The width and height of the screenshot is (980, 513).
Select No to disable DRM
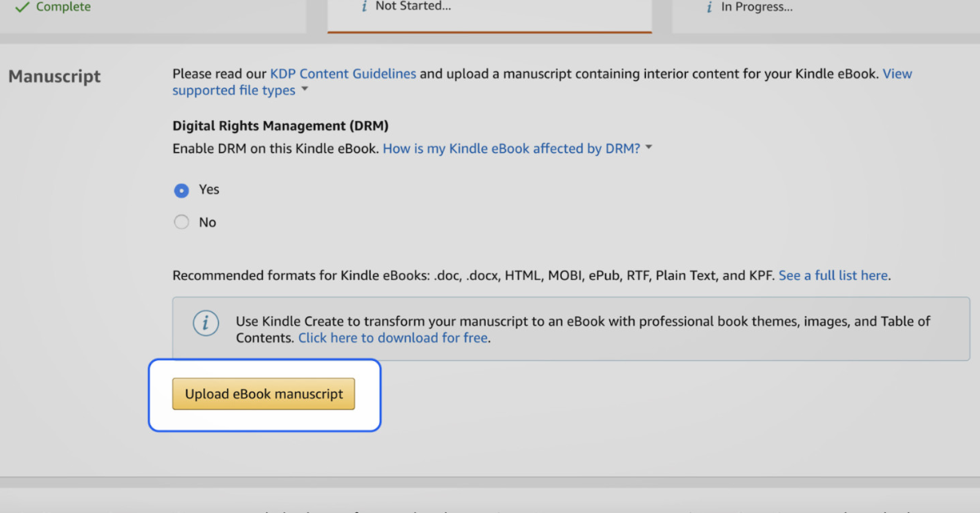[x=181, y=222]
